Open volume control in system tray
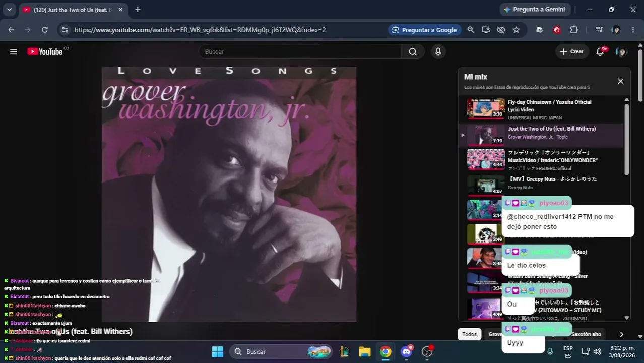 coord(597,351)
